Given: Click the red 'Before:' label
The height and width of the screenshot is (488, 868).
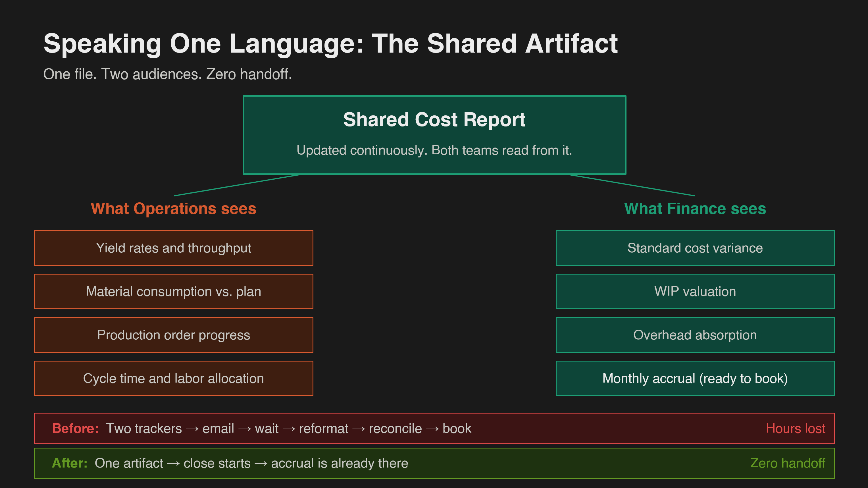Looking at the screenshot, I should (76, 428).
